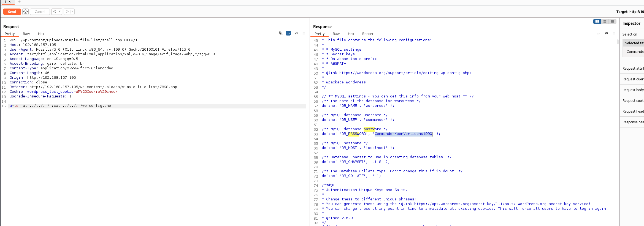Open Selection section in Inspector

(x=630, y=34)
